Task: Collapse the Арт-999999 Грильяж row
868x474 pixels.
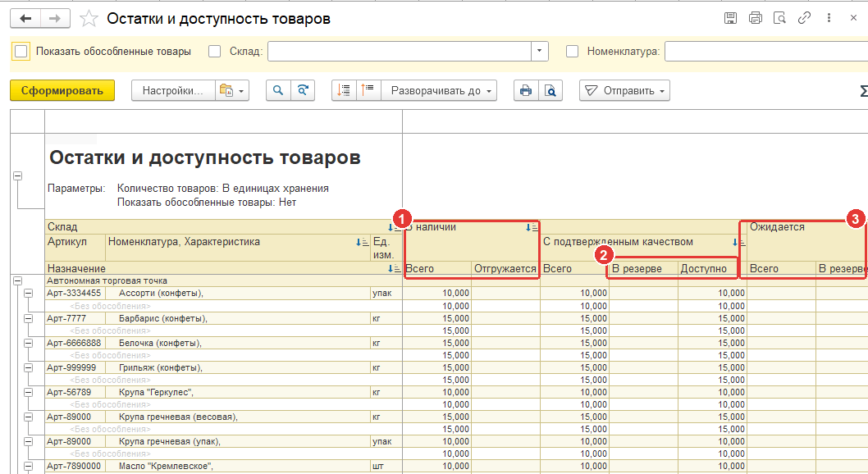Action: click(x=28, y=368)
